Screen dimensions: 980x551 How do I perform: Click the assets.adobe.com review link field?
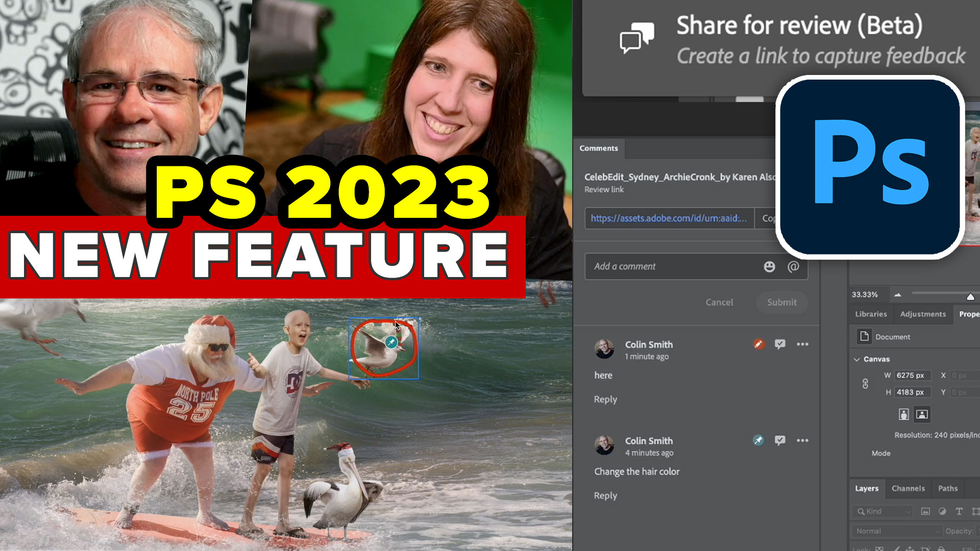669,218
